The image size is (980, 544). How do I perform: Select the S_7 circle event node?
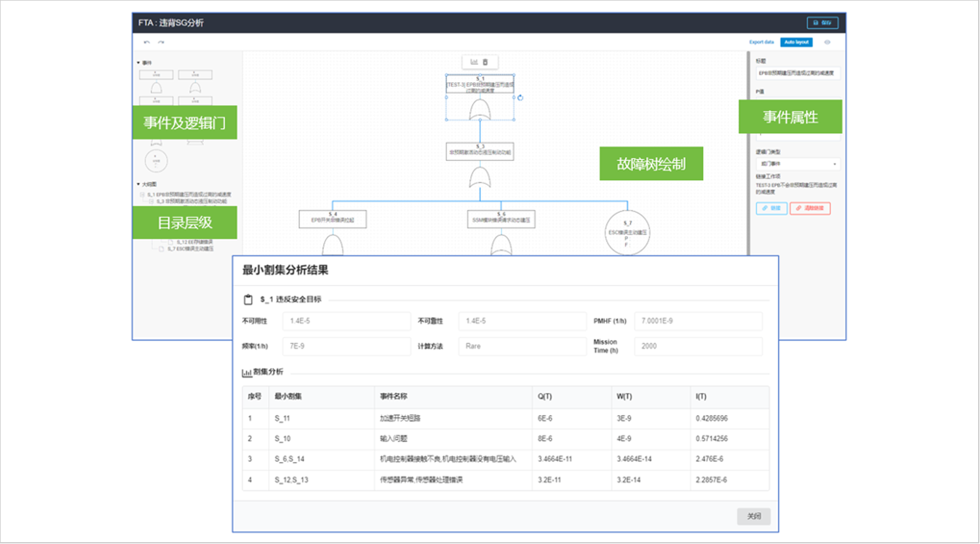[x=627, y=233]
